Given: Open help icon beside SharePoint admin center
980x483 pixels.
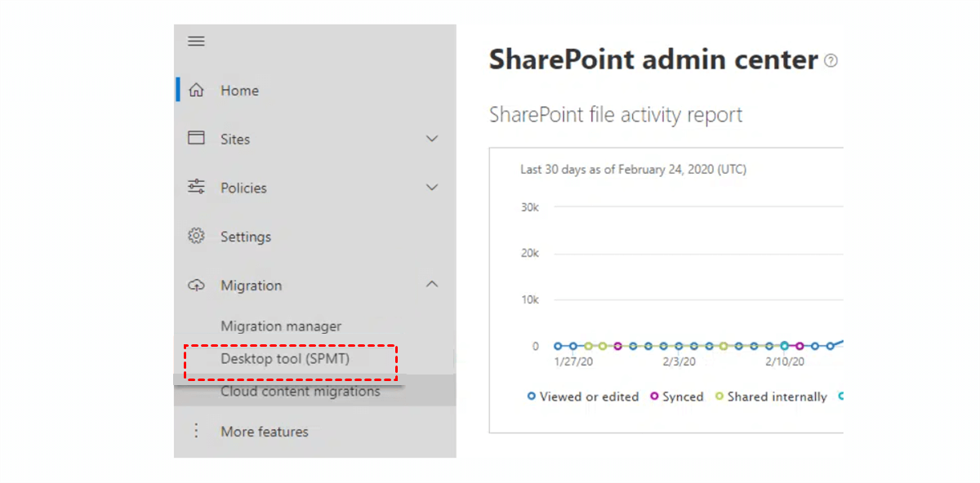Looking at the screenshot, I should tap(831, 60).
